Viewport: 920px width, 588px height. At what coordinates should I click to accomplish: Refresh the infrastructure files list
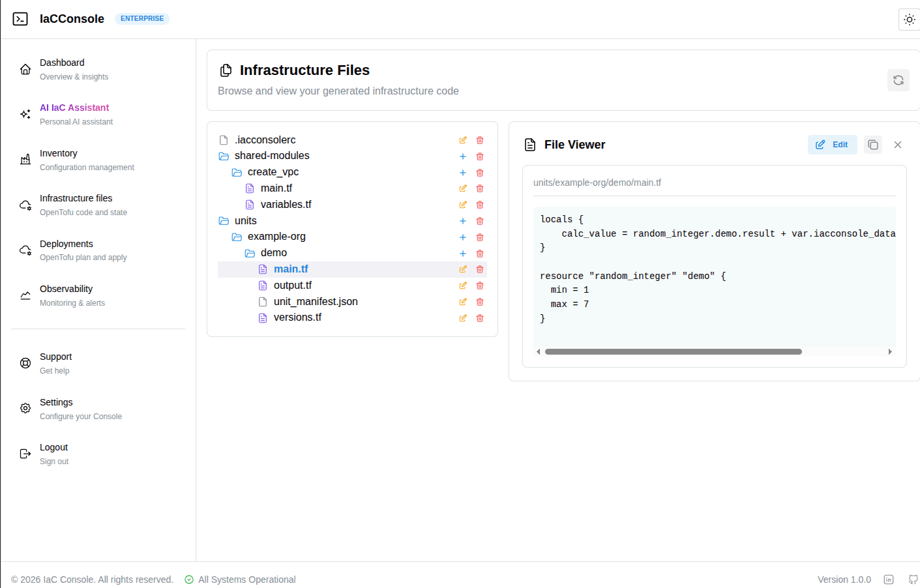tap(898, 80)
